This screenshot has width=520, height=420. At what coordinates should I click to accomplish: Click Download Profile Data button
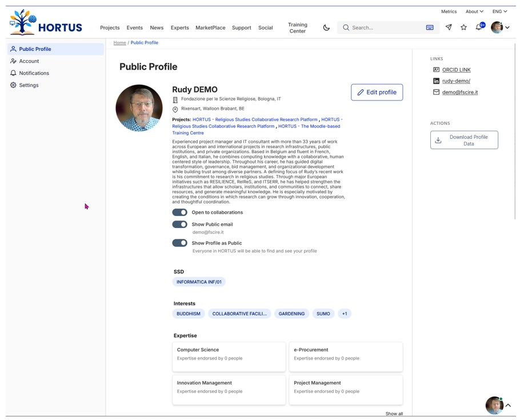coord(464,140)
